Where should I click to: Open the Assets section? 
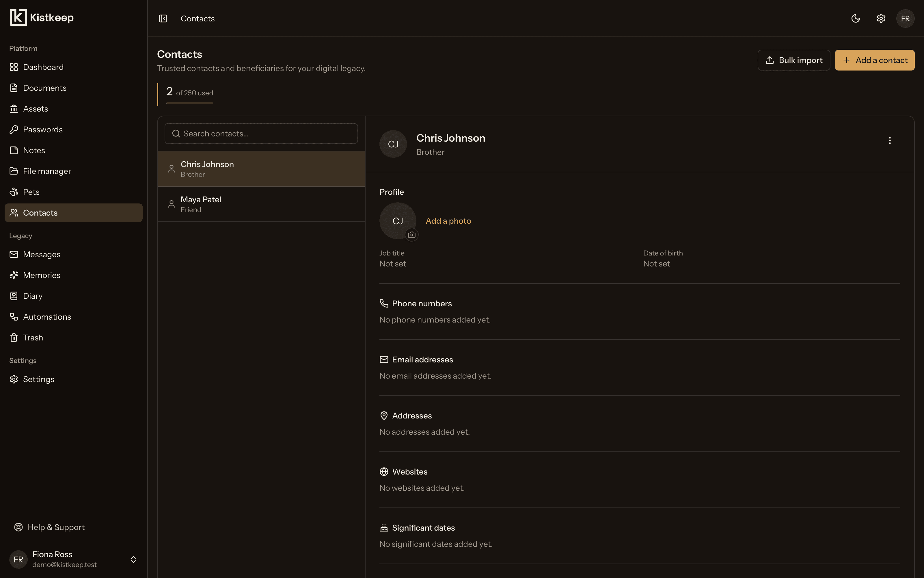click(x=73, y=109)
